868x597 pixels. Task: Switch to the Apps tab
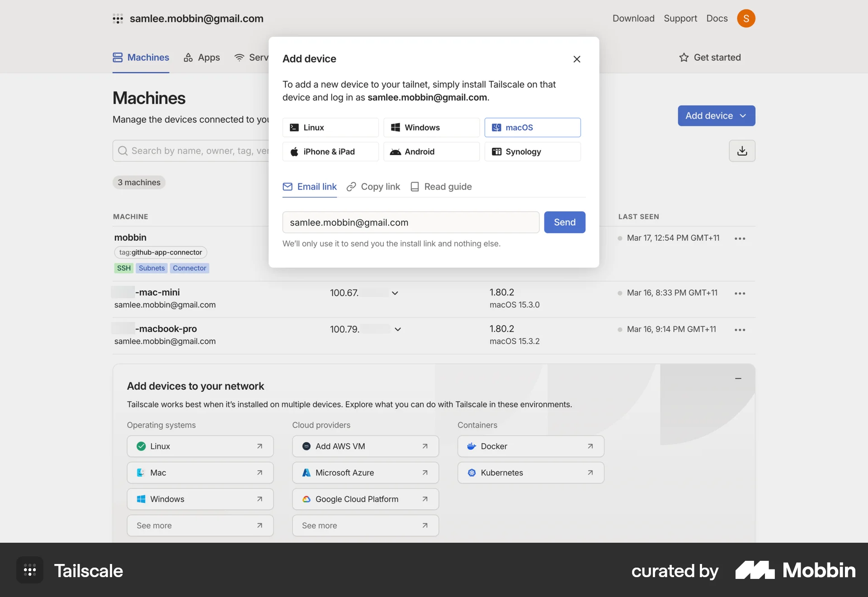coord(202,57)
